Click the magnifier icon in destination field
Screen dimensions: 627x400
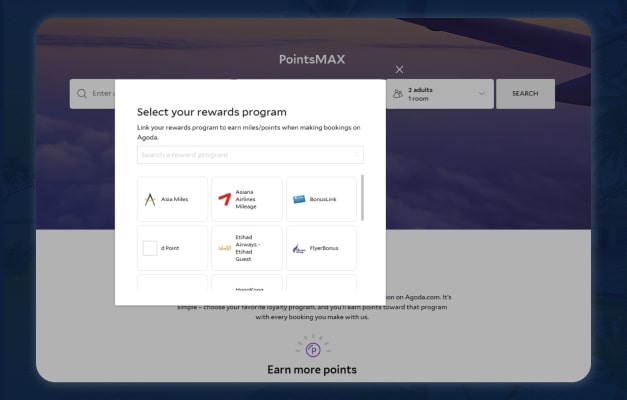tap(80, 93)
